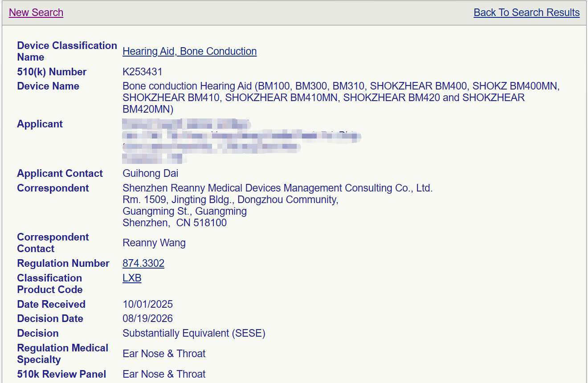Click the Guangming St., Guangming address line
This screenshot has width=588, height=383.
[184, 211]
